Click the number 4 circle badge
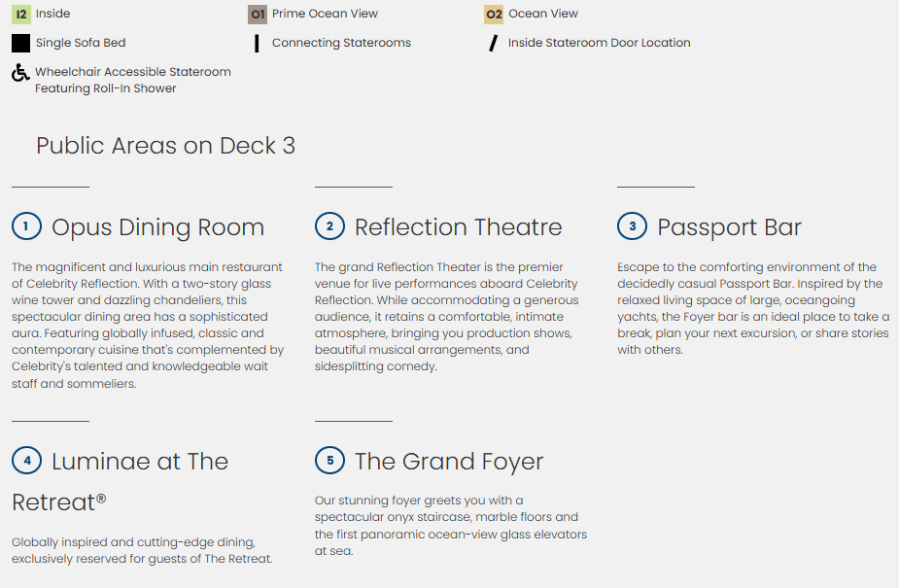The image size is (899, 588). tap(26, 461)
